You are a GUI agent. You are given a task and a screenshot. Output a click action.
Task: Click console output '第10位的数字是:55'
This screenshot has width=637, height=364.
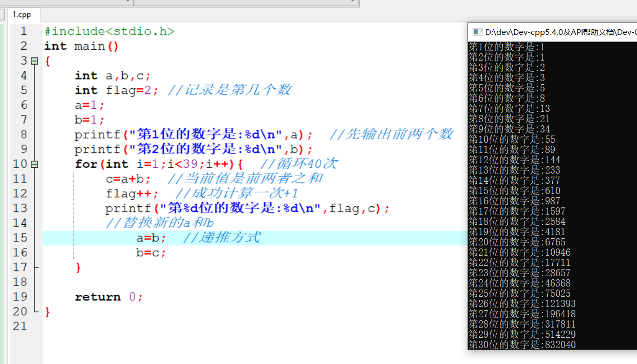[512, 139]
